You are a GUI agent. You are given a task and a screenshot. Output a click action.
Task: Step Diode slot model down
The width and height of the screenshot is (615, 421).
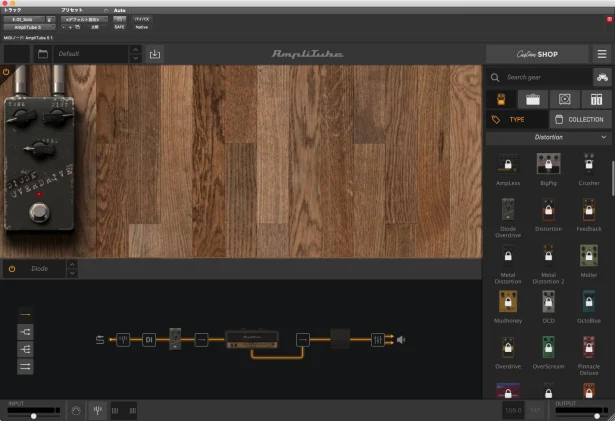[72, 273]
